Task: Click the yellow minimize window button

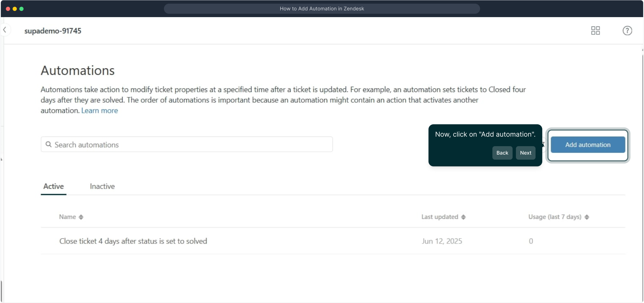Action: click(15, 9)
